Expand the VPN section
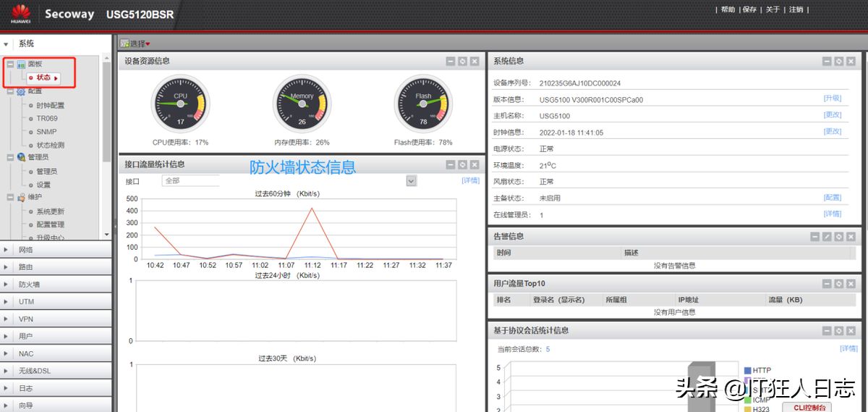 click(56, 319)
